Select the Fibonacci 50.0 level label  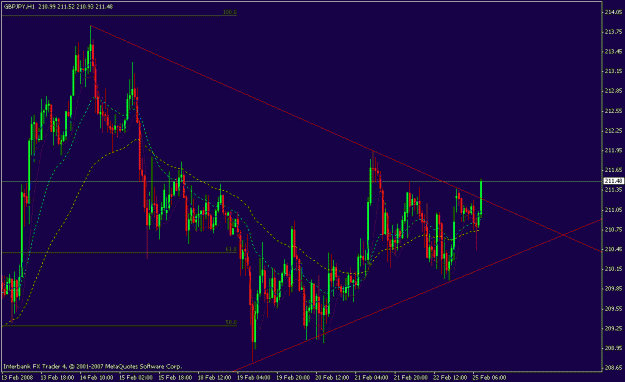pyautogui.click(x=231, y=322)
